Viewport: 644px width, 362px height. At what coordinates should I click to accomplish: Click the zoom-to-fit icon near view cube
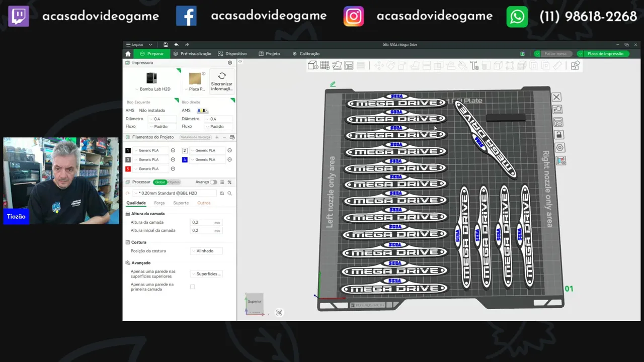279,313
